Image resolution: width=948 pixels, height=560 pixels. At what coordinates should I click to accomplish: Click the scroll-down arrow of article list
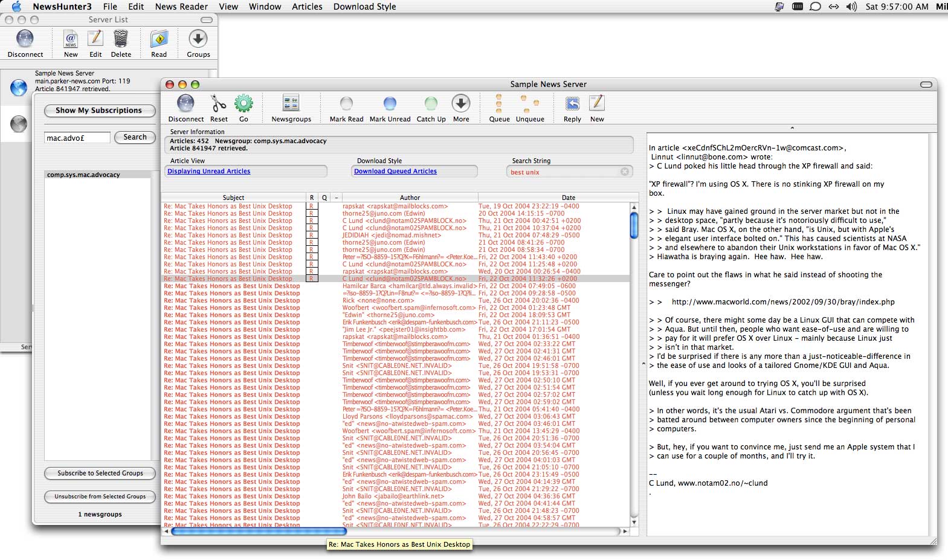(x=634, y=522)
